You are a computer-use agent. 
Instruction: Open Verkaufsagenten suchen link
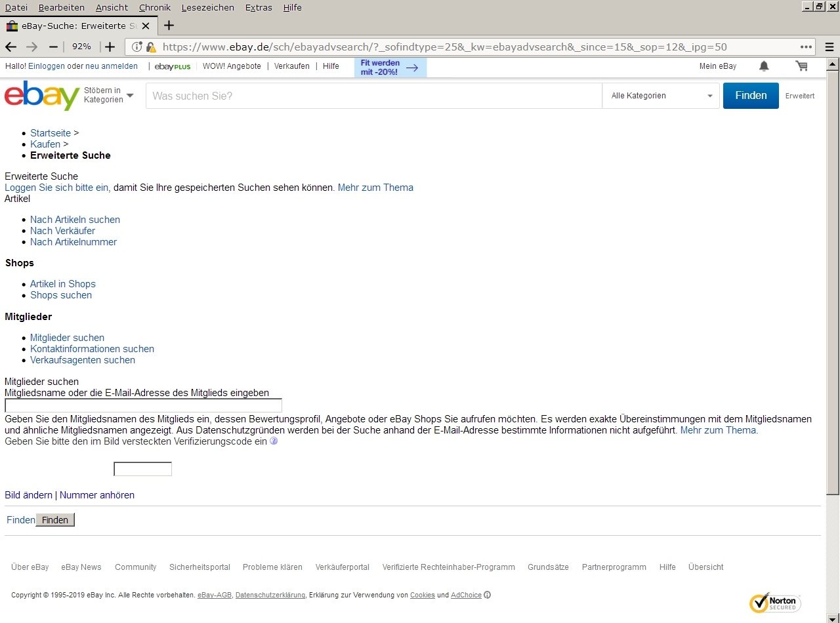click(83, 360)
